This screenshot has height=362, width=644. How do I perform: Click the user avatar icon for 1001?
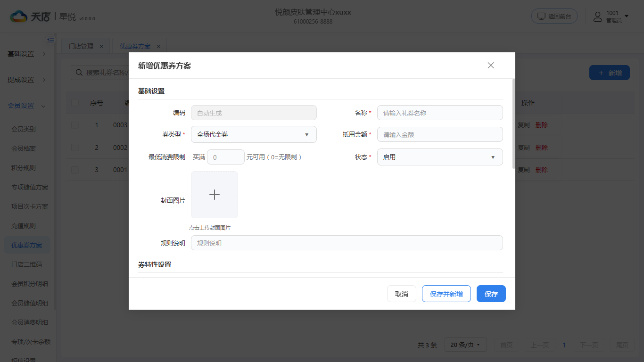pyautogui.click(x=598, y=16)
